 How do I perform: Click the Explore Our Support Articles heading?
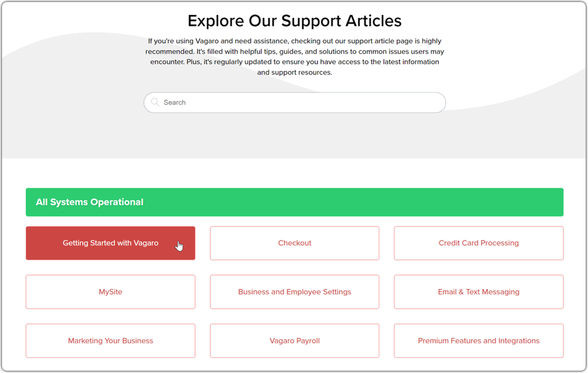pos(294,21)
